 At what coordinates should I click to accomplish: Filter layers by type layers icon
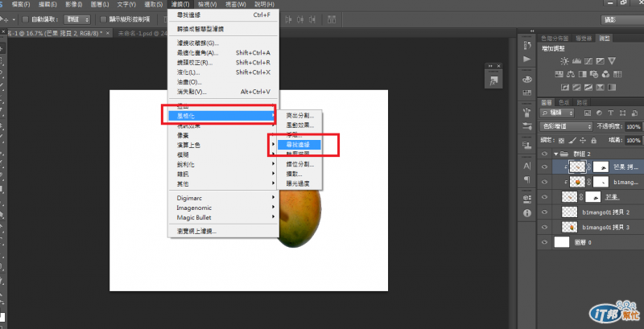point(611,113)
